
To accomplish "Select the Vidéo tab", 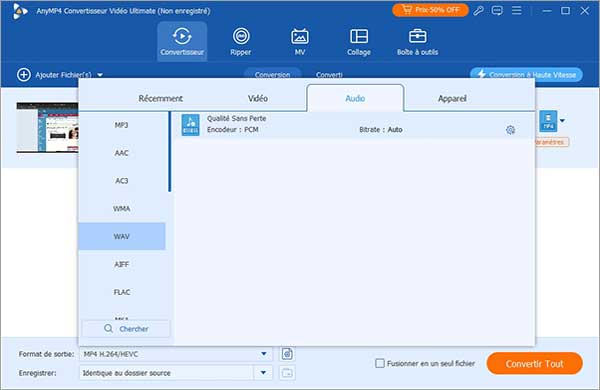I will click(x=258, y=98).
